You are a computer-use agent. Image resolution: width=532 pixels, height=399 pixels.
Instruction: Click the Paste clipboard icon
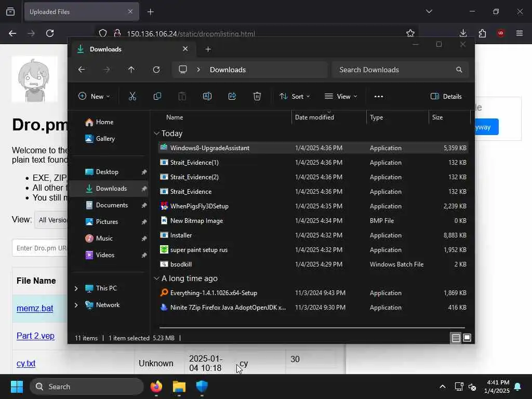(x=182, y=96)
